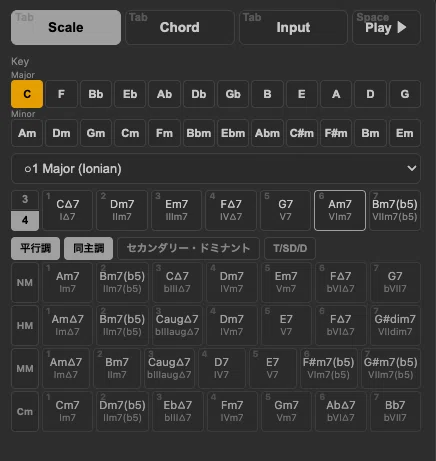Play Em7 Vm7 in NM row

(x=286, y=283)
